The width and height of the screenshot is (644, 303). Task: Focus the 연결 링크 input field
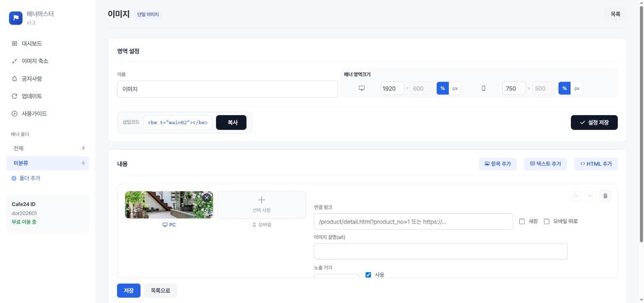pos(413,222)
